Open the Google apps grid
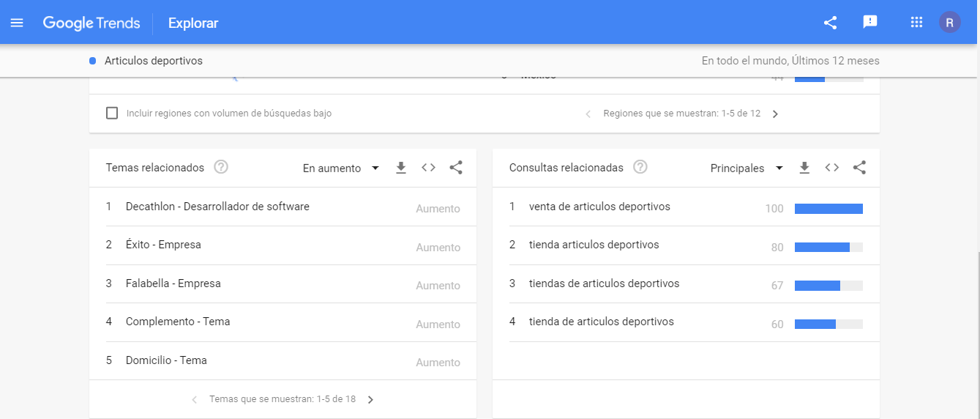Viewport: 980px width, 419px height. [x=916, y=22]
